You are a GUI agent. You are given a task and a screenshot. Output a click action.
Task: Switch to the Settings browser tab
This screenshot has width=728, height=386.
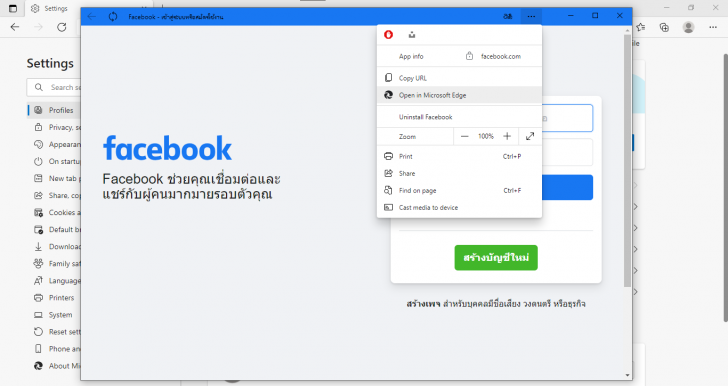coord(52,8)
